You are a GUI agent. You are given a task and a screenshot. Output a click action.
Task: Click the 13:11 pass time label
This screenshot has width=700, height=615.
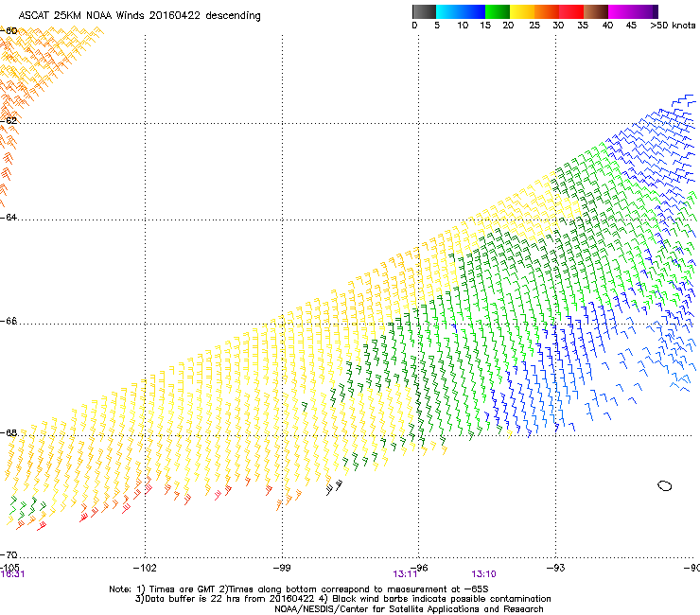coord(405,574)
